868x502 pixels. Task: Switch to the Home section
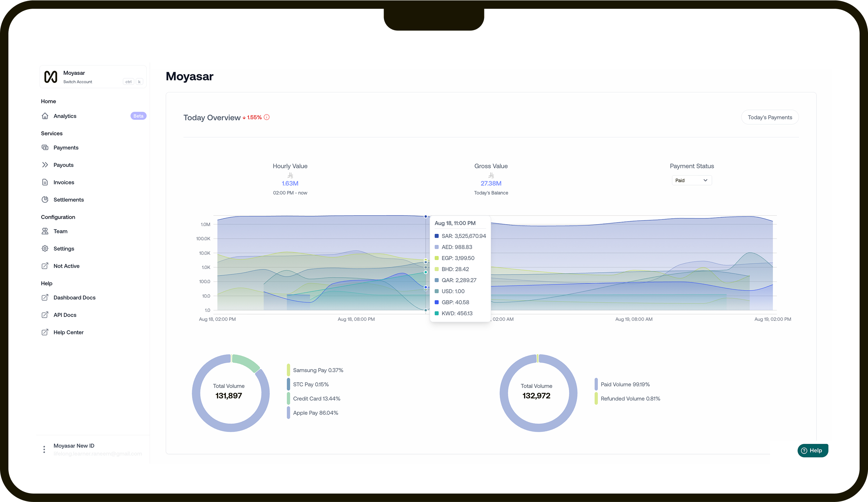pos(48,101)
